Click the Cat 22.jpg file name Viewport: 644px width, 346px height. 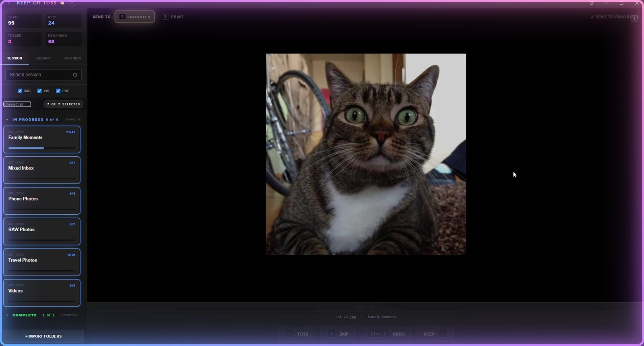tap(346, 317)
